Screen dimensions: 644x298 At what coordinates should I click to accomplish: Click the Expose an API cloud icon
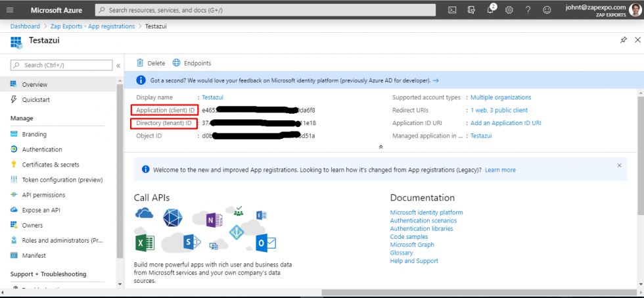coord(14,210)
